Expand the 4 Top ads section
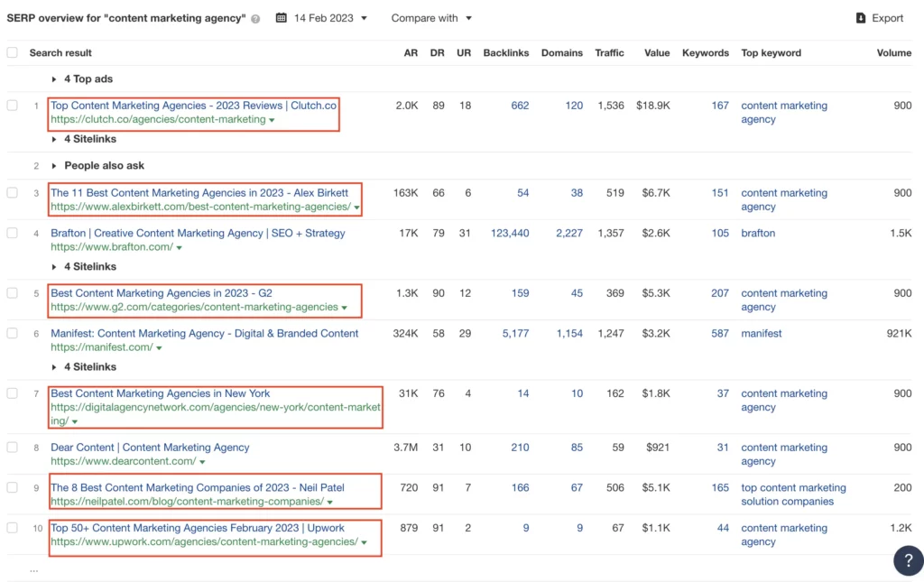Screen dimensions: 924x582 (86, 79)
